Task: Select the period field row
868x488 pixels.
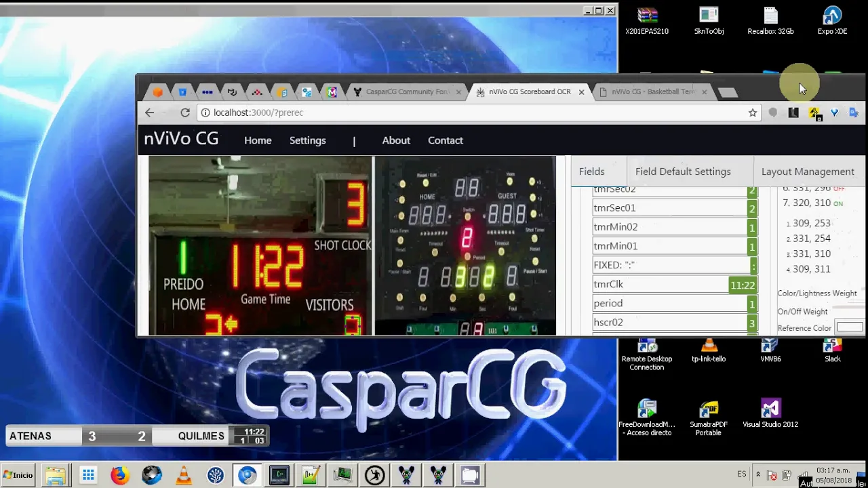Action: [x=674, y=304]
